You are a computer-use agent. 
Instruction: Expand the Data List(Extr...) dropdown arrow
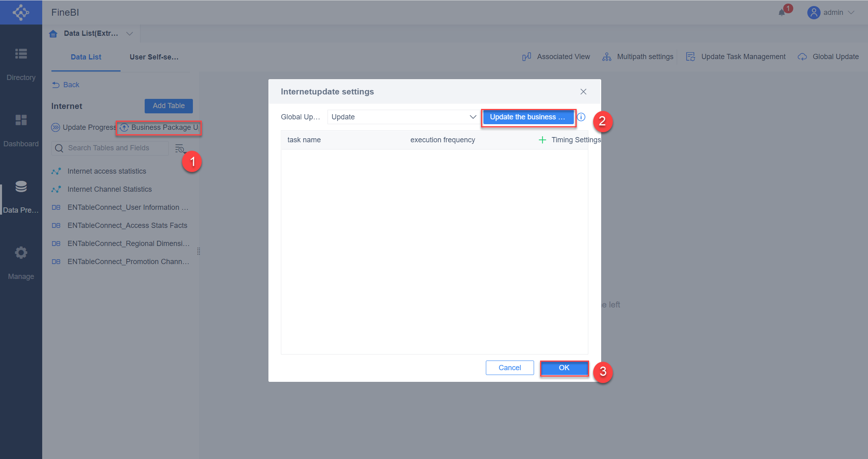(x=129, y=34)
